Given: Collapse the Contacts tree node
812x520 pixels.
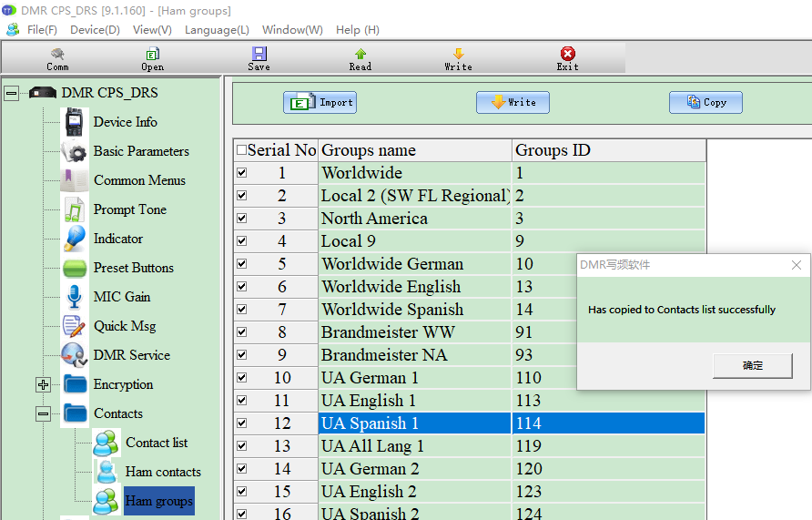Looking at the screenshot, I should (x=43, y=413).
